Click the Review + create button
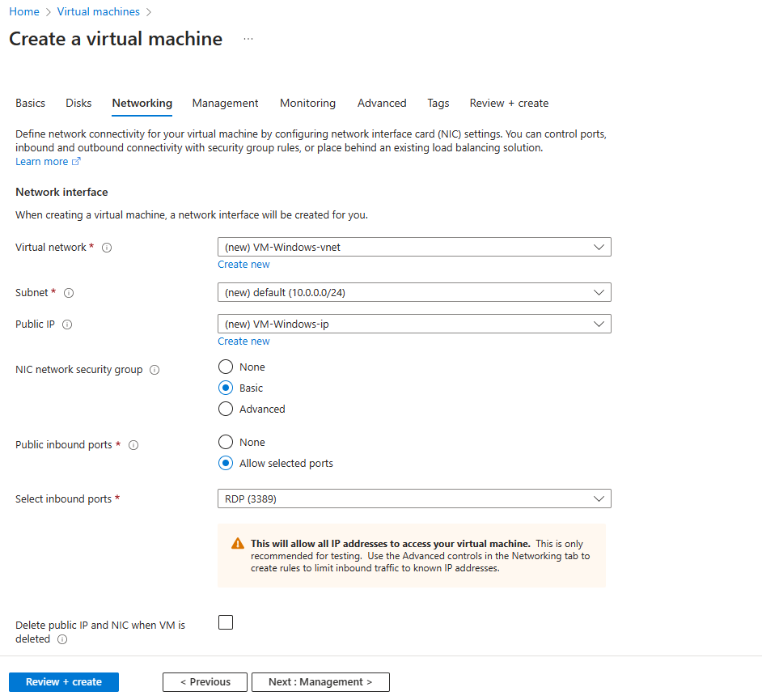 click(63, 681)
